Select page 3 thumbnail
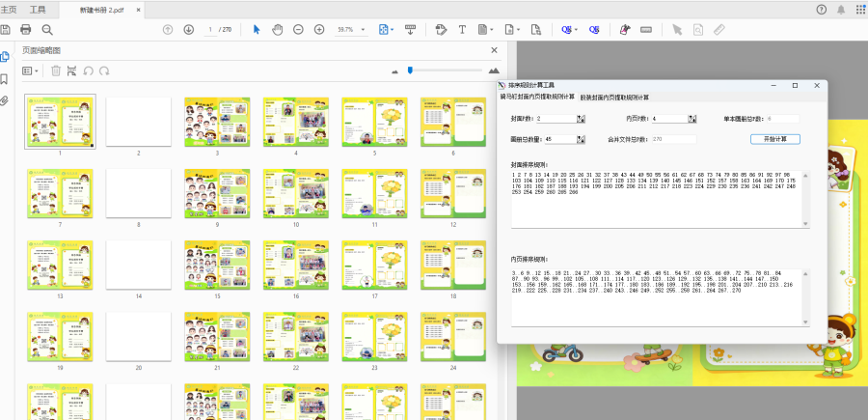Screen dimensions: 868x420 pos(218,122)
